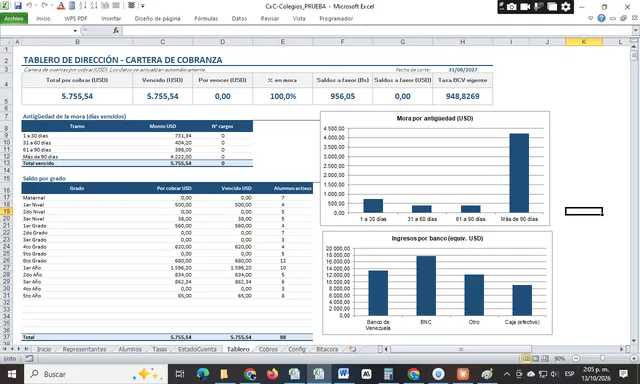The height and width of the screenshot is (384, 640).
Task: Expand the formula bar chevron
Action: coord(636,30)
